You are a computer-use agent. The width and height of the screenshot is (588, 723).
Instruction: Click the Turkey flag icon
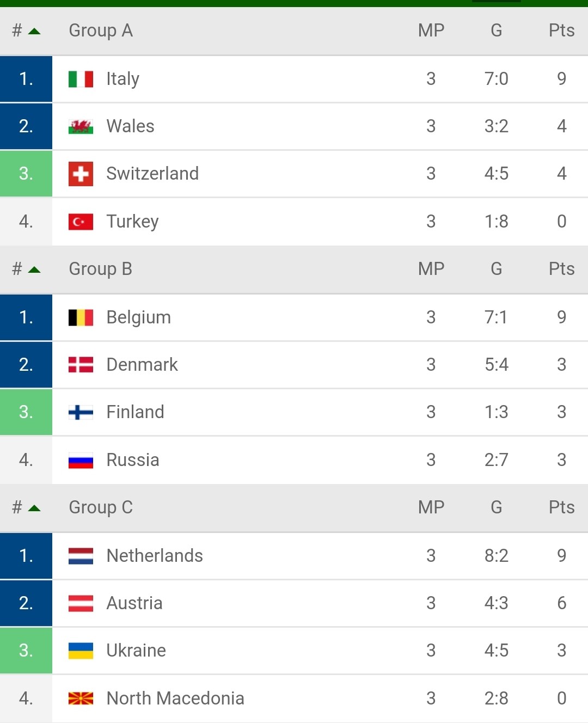click(81, 222)
